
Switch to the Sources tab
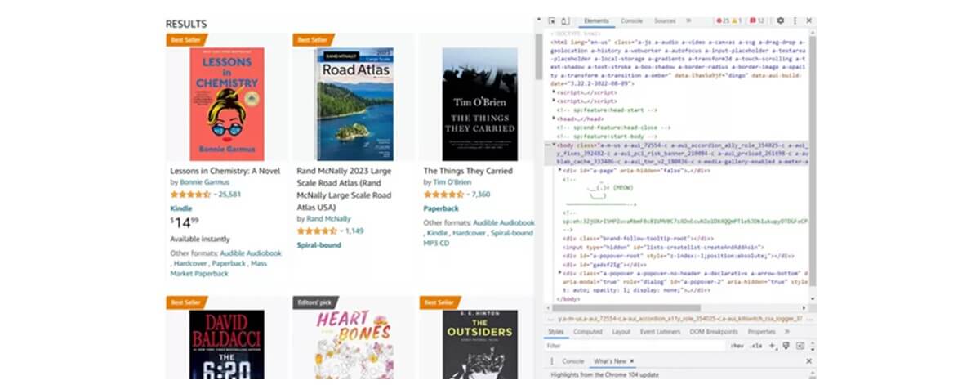point(665,20)
